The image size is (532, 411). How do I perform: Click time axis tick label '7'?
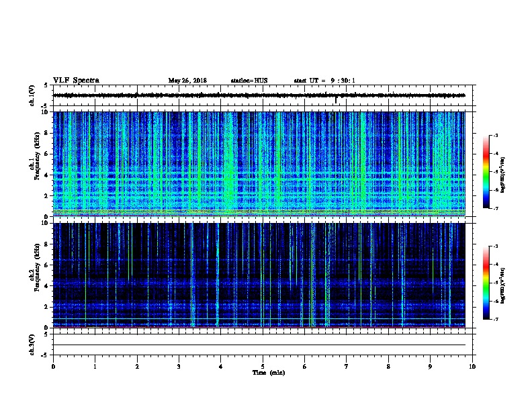pos(347,367)
